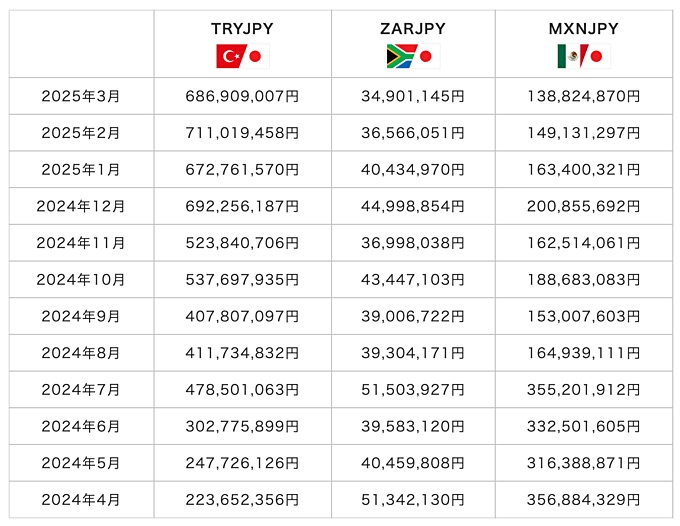Viewport: 680px width, 526px height.
Task: Select the TRYJPY column header
Action: pos(242,29)
